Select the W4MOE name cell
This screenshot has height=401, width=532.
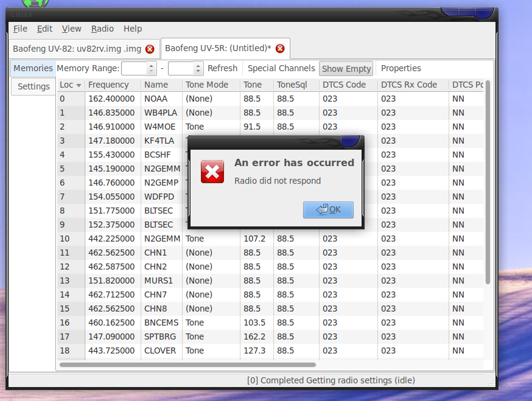coord(160,127)
